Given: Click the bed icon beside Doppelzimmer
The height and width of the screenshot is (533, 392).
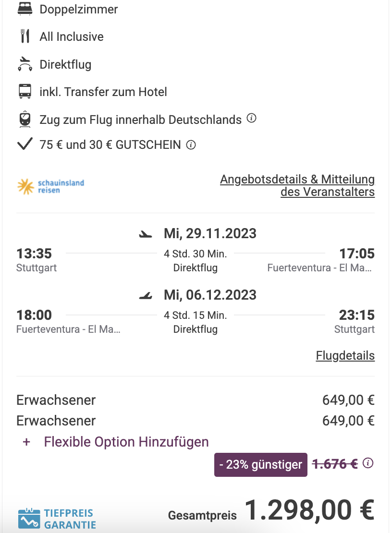Looking at the screenshot, I should pyautogui.click(x=25, y=9).
